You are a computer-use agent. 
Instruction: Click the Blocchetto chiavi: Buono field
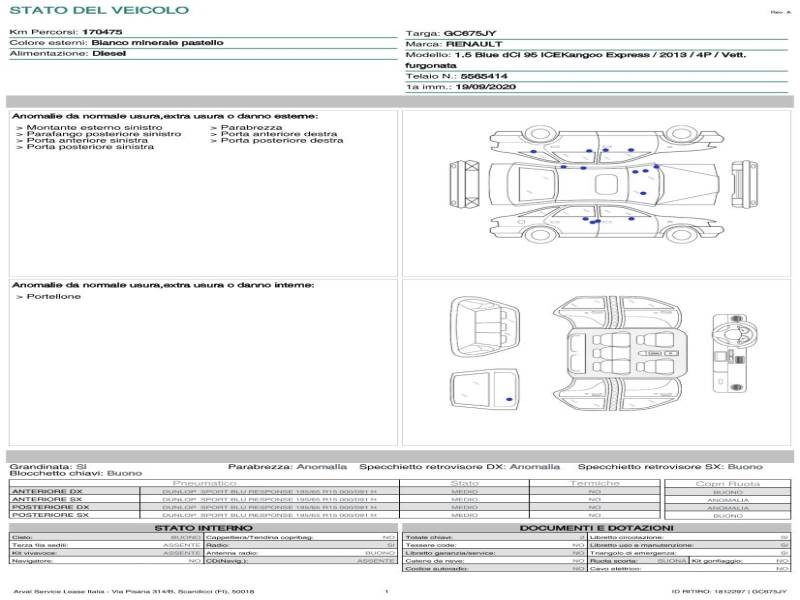click(x=76, y=473)
